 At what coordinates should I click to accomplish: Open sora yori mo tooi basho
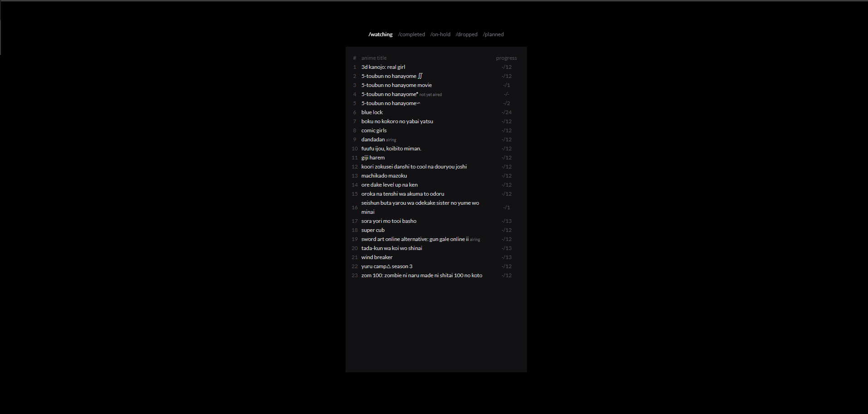click(x=389, y=221)
